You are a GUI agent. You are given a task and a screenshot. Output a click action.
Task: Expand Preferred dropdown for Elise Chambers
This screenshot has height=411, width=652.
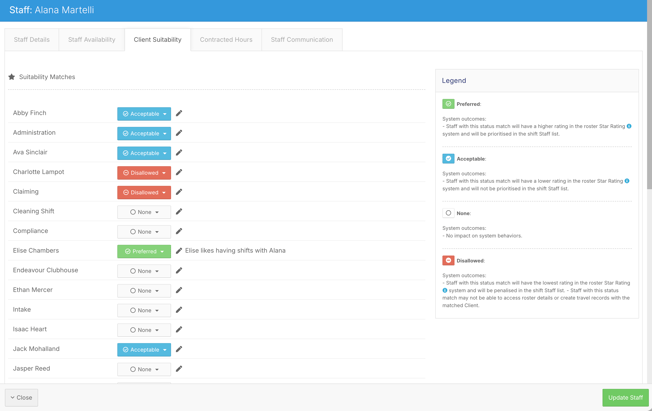(x=144, y=251)
